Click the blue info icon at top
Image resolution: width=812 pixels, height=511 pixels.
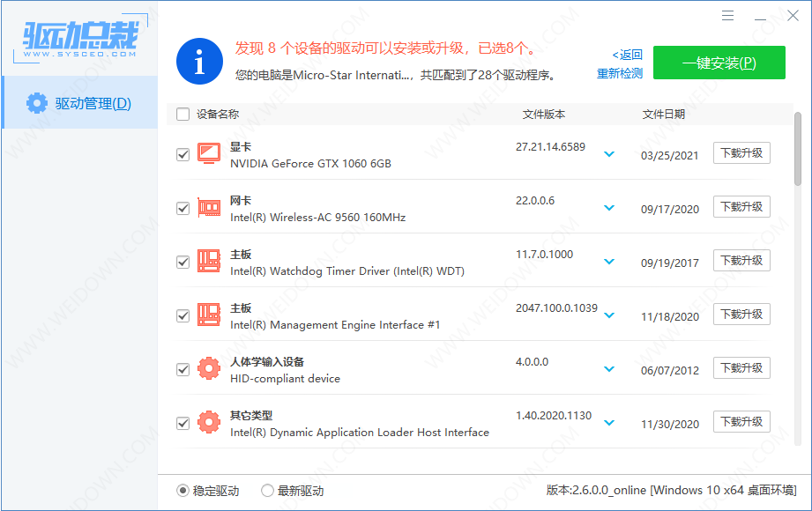point(199,61)
